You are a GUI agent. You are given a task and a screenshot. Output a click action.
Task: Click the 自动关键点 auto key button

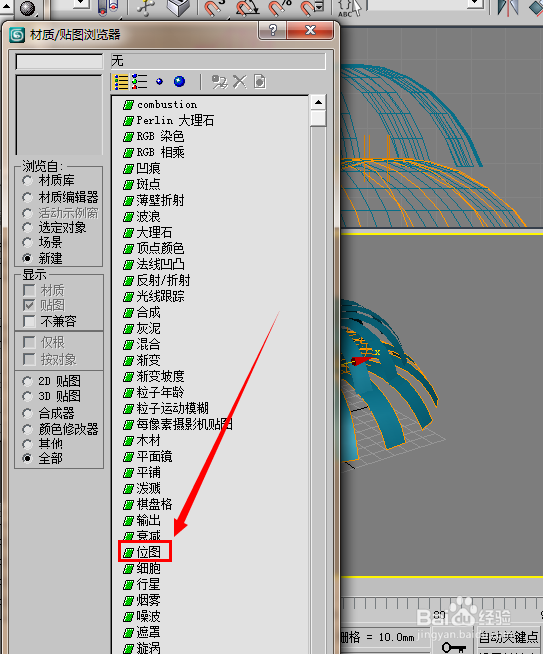pyautogui.click(x=509, y=637)
